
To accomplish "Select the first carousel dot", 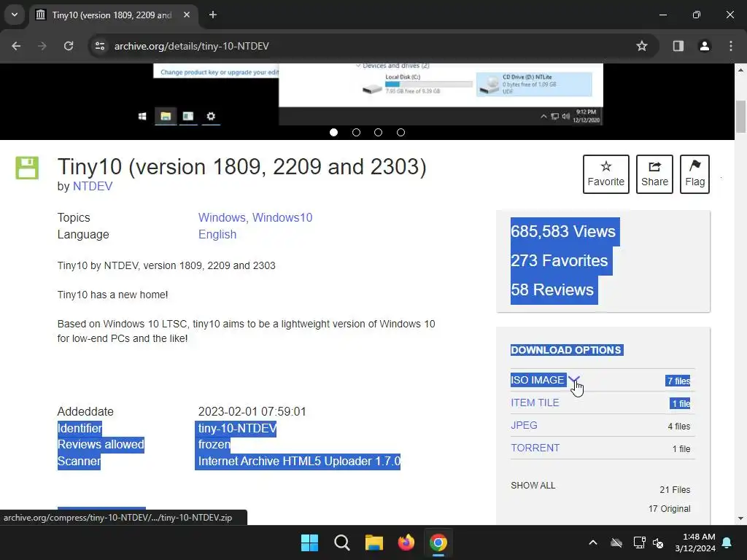I will (x=333, y=133).
